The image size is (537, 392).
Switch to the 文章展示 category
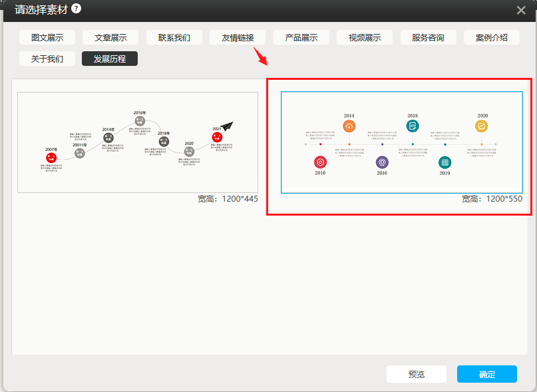110,37
